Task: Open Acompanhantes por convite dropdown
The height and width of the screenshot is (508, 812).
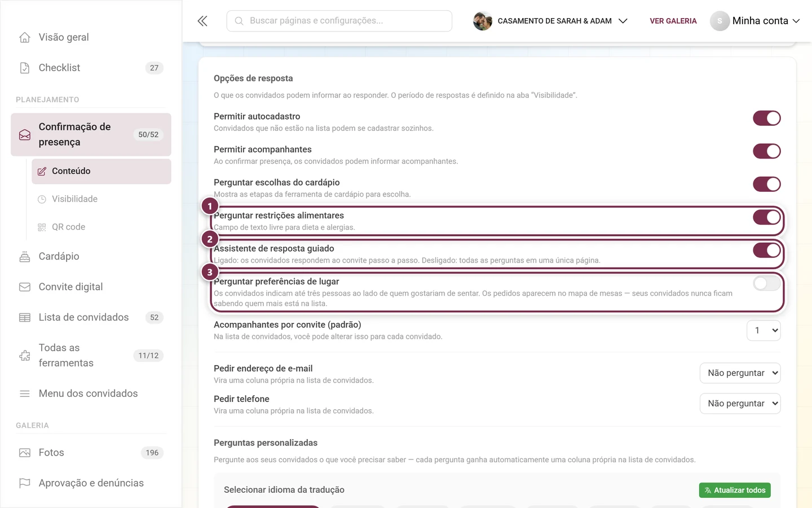Action: tap(764, 330)
